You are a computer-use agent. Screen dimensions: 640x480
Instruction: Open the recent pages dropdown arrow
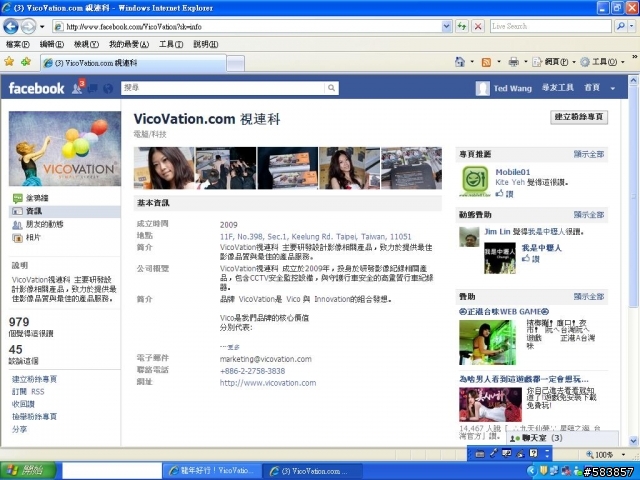[42, 27]
